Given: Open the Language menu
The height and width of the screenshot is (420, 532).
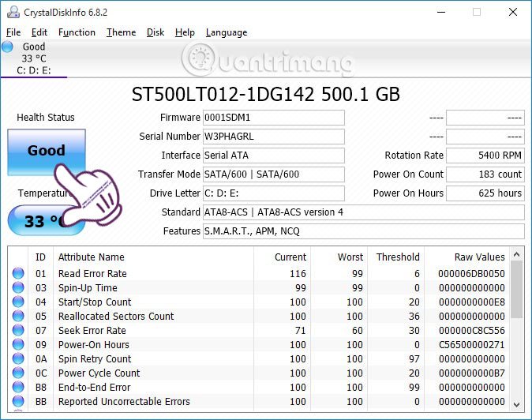Looking at the screenshot, I should (227, 32).
